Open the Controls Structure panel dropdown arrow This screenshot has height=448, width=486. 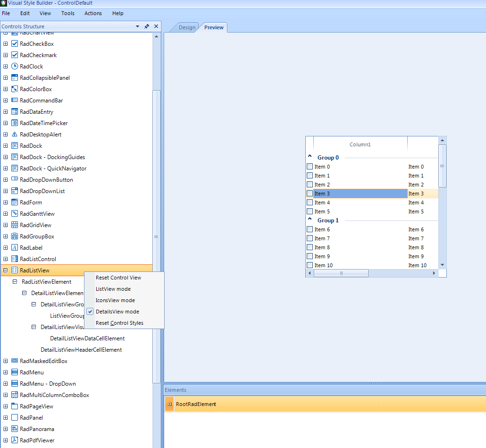[x=138, y=26]
